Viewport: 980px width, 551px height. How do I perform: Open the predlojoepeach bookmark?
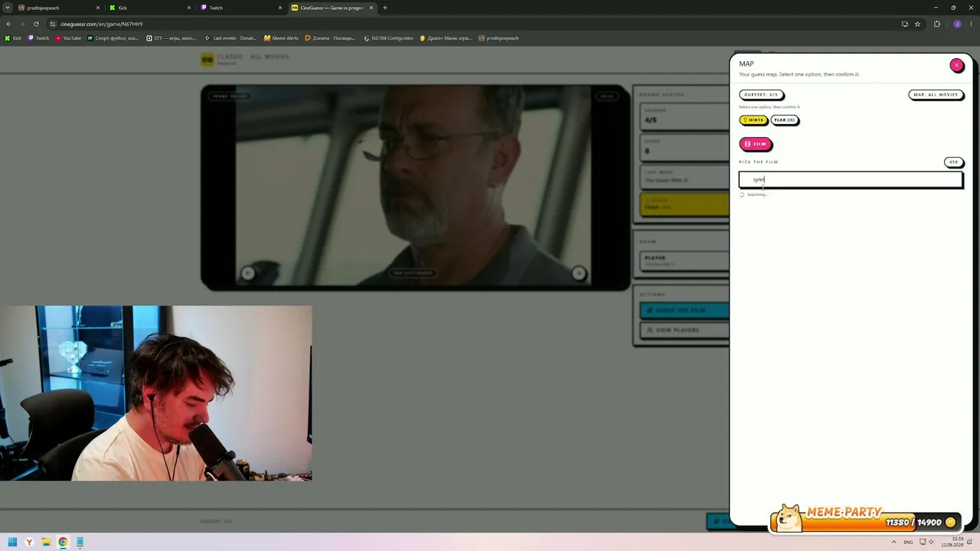(x=498, y=38)
